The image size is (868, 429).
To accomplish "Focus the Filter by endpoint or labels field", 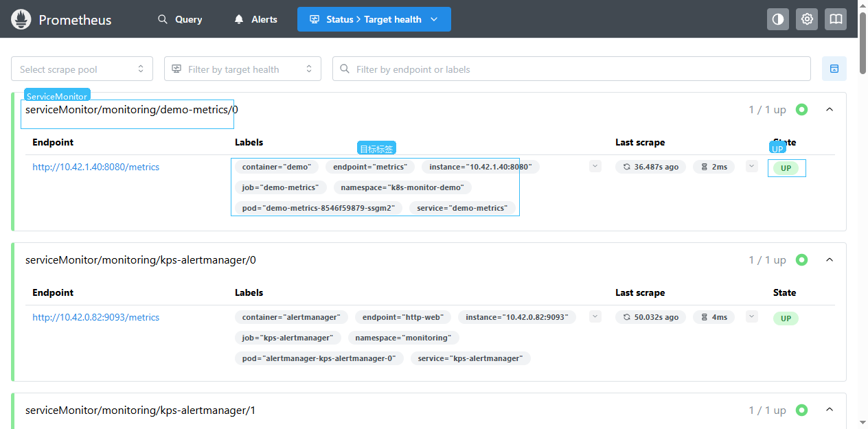I will coord(571,69).
